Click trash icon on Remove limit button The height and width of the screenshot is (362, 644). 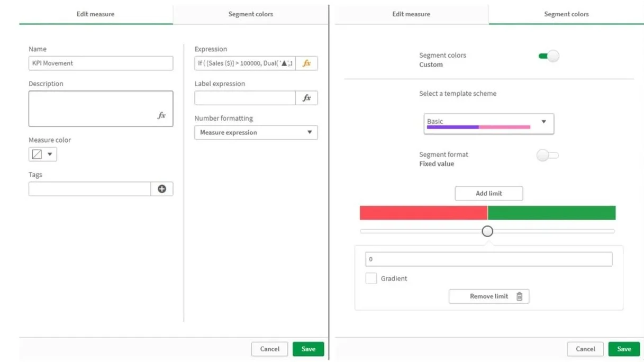coord(519,296)
